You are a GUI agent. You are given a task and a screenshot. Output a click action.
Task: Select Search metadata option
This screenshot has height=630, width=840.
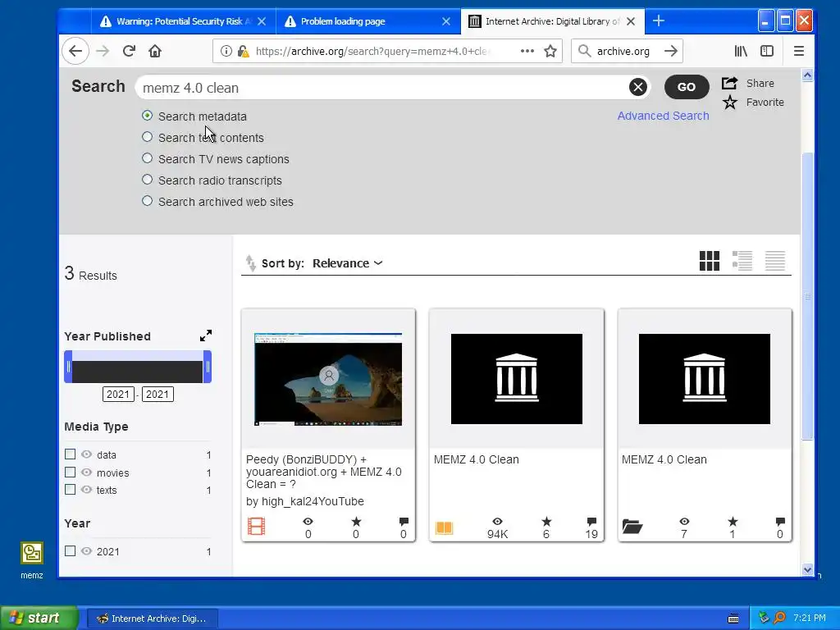click(147, 116)
